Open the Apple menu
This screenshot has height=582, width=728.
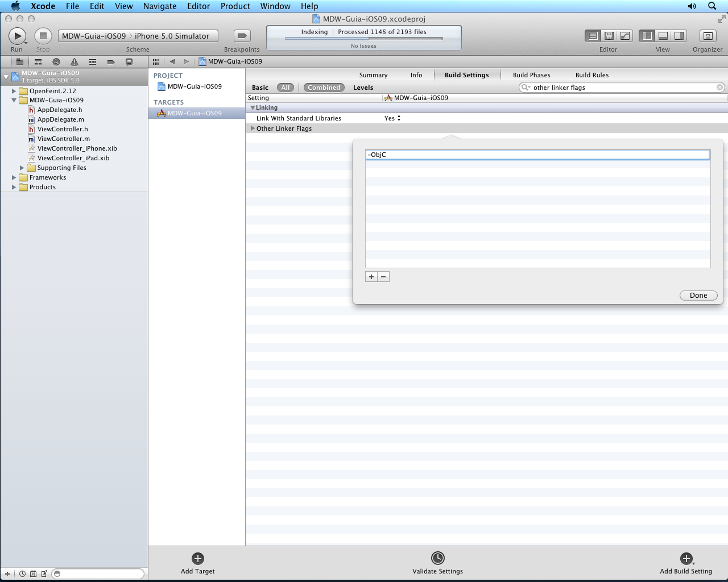click(15, 6)
